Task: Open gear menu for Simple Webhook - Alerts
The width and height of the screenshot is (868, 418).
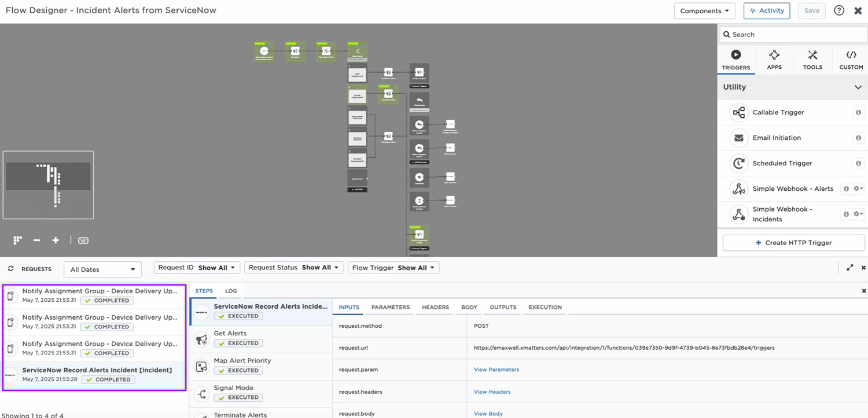Action: click(x=858, y=188)
